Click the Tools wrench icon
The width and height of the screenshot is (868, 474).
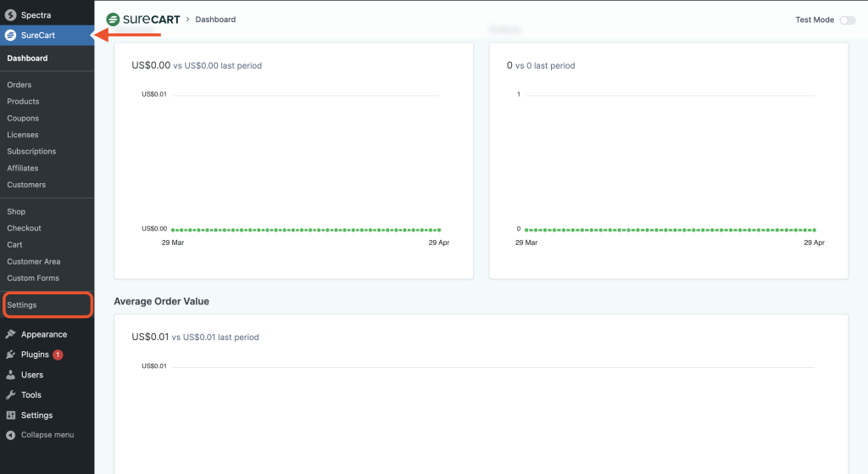(10, 395)
